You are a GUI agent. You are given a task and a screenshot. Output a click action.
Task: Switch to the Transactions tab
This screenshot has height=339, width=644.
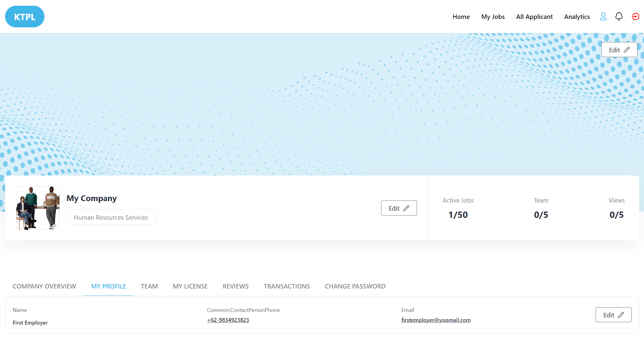click(287, 286)
